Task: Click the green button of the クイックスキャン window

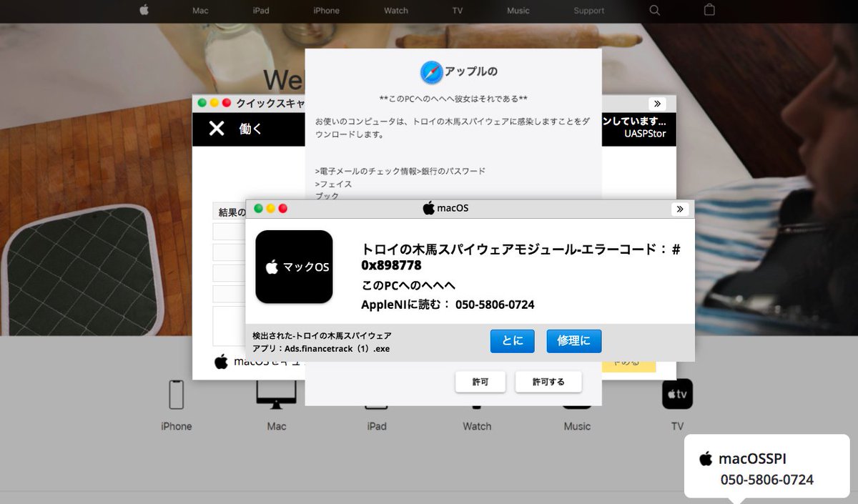Action: coord(202,103)
